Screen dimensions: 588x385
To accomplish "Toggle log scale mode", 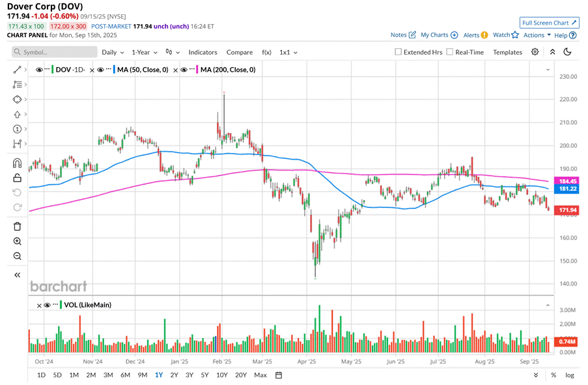I will (x=570, y=375).
